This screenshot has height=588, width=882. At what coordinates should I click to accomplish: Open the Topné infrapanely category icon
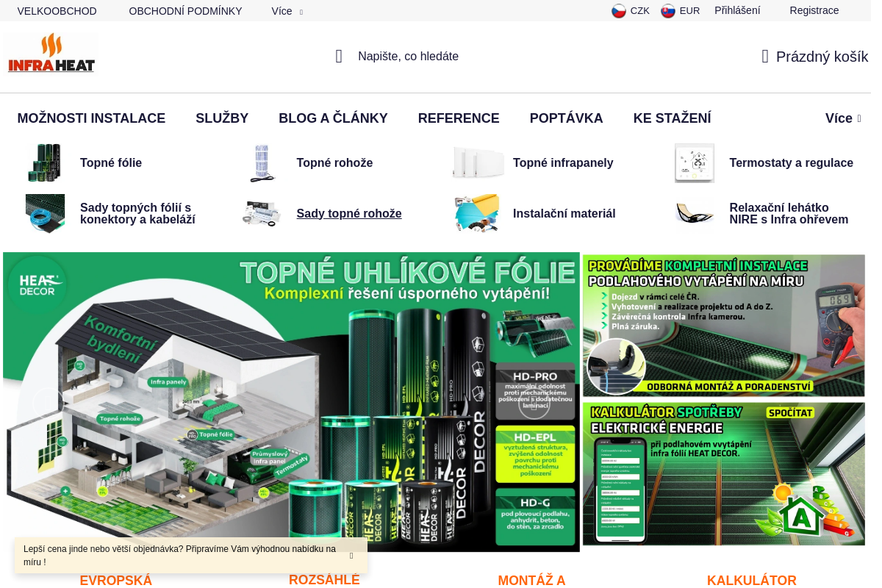pos(478,162)
